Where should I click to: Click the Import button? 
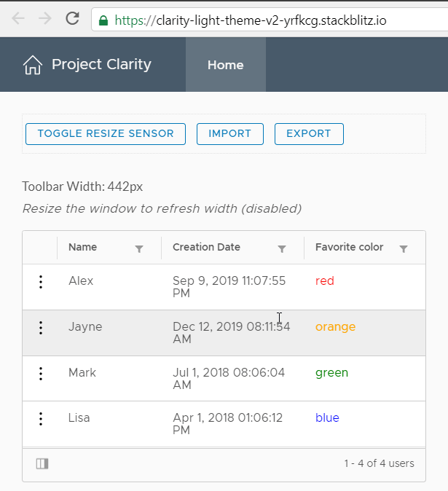click(x=229, y=134)
